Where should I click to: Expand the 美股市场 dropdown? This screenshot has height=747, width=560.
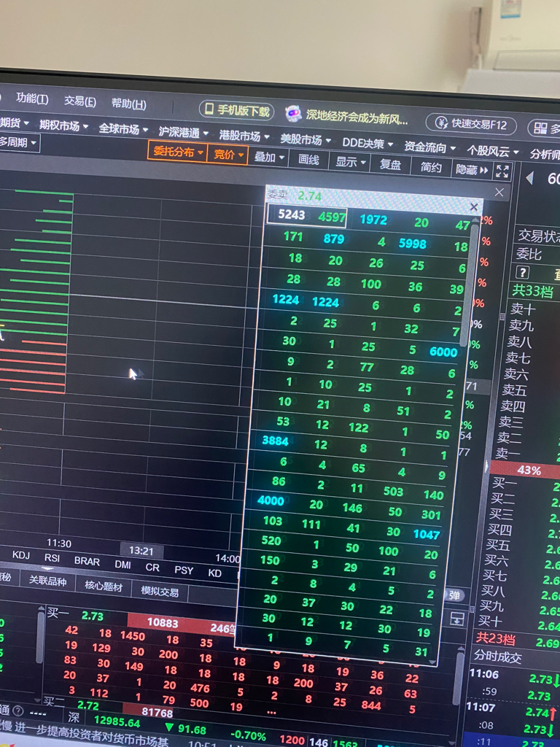[x=306, y=139]
